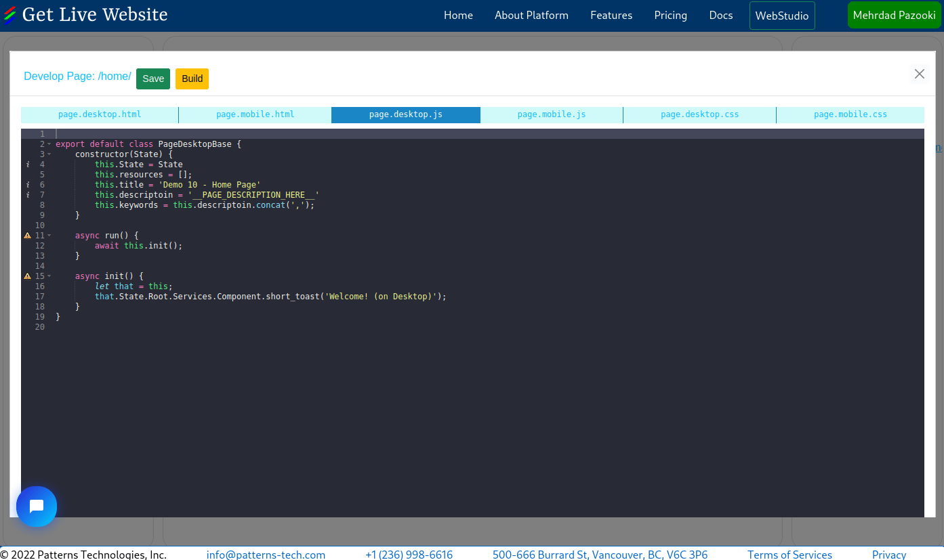Screen dimensions: 944x560
Task: Click line number 20 in gutter
Action: click(x=39, y=327)
